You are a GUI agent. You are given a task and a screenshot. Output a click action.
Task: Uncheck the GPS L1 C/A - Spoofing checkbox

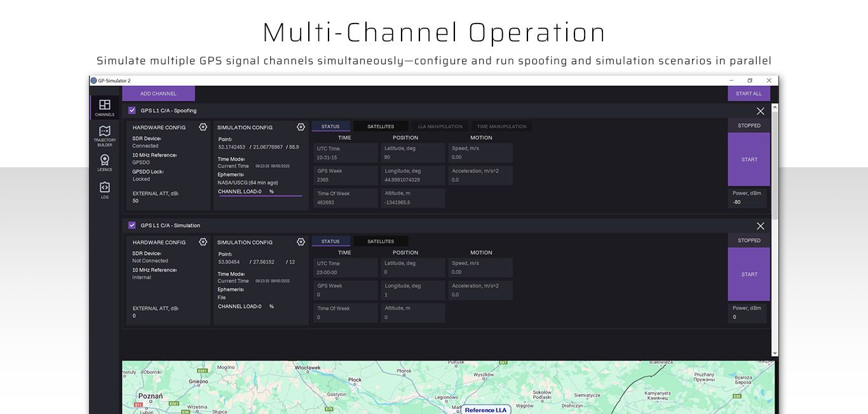[132, 111]
